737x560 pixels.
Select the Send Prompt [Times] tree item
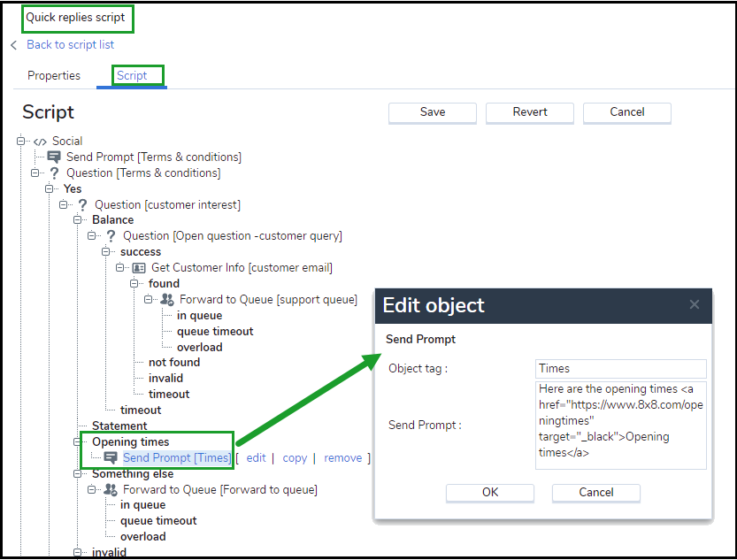click(177, 458)
